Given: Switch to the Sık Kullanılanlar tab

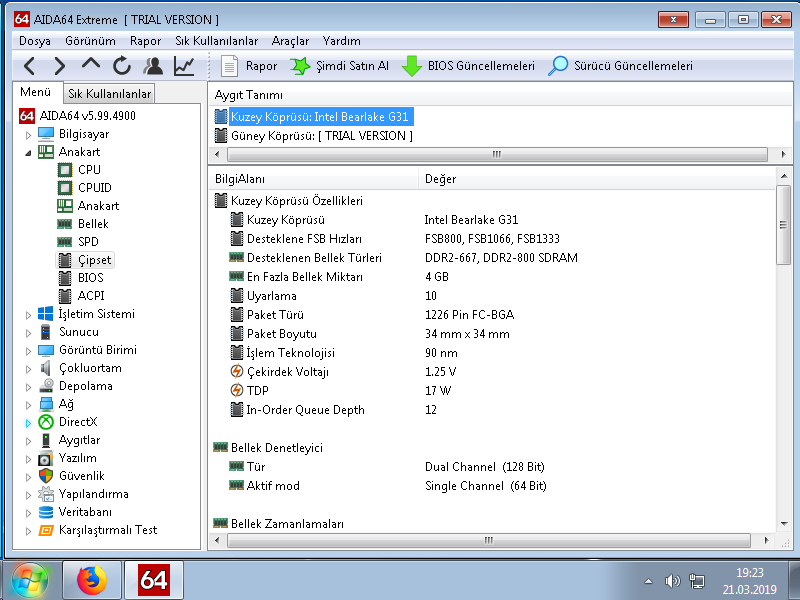Looking at the screenshot, I should pos(110,94).
